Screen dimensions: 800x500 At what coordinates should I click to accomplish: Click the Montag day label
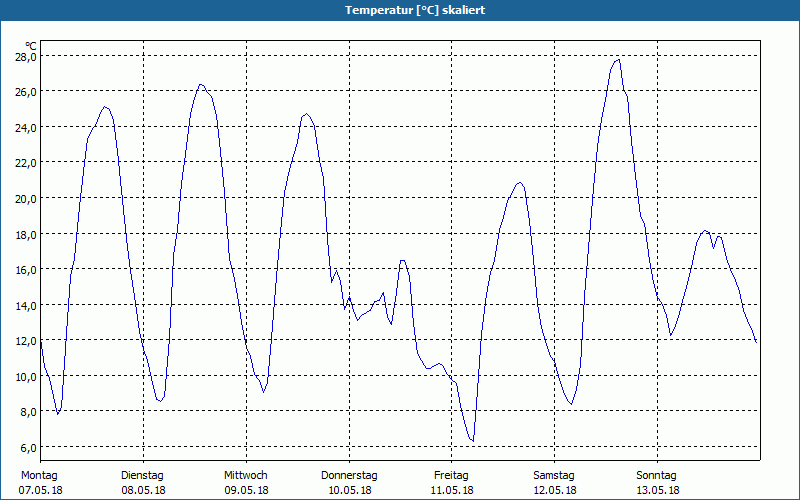(39, 476)
